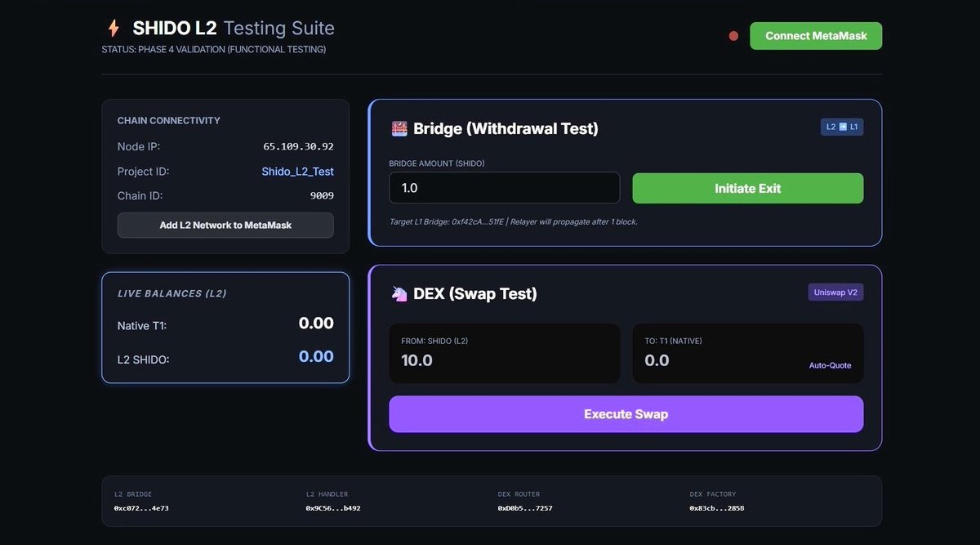This screenshot has width=980, height=545.
Task: Click the L2 SHIDO label
Action: click(144, 359)
